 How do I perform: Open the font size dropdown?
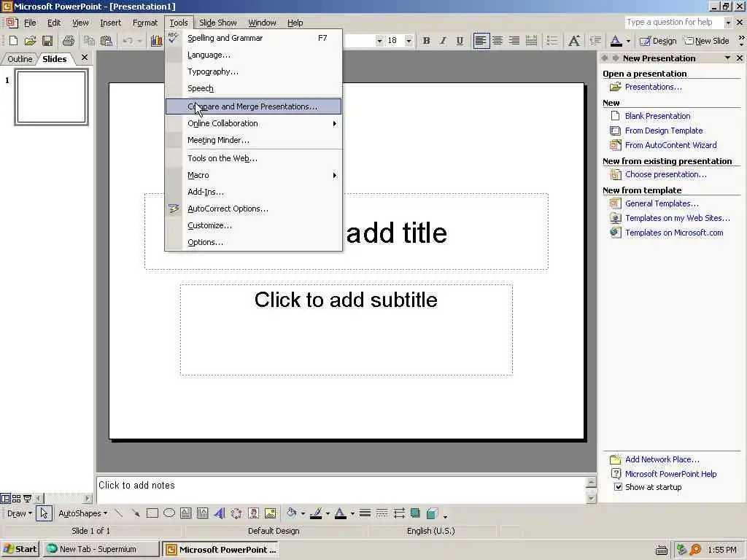point(409,41)
